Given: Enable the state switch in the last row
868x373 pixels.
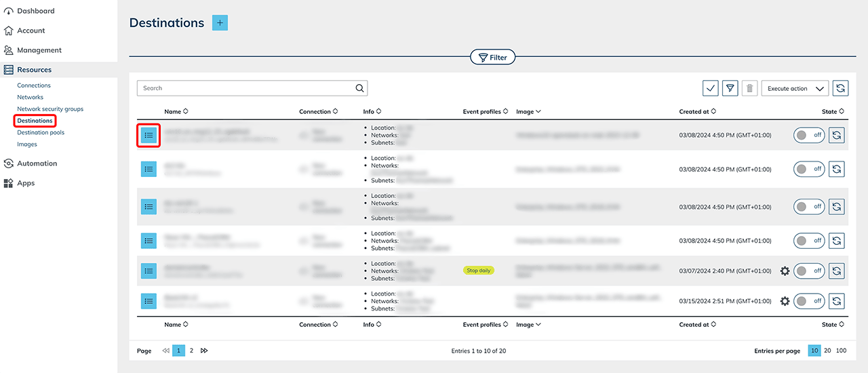Looking at the screenshot, I should 808,301.
